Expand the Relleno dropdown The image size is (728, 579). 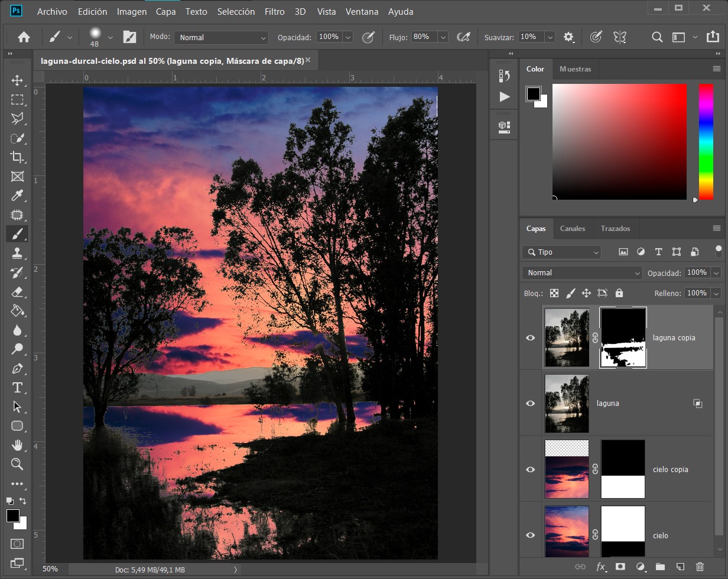716,293
